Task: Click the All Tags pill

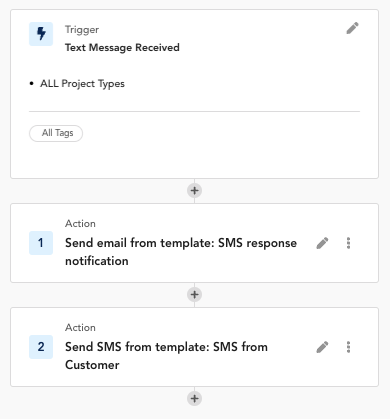Action: coord(56,133)
